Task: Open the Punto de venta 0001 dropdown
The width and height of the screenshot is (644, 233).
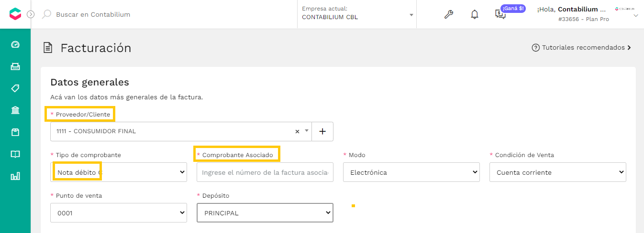Action: (119, 212)
